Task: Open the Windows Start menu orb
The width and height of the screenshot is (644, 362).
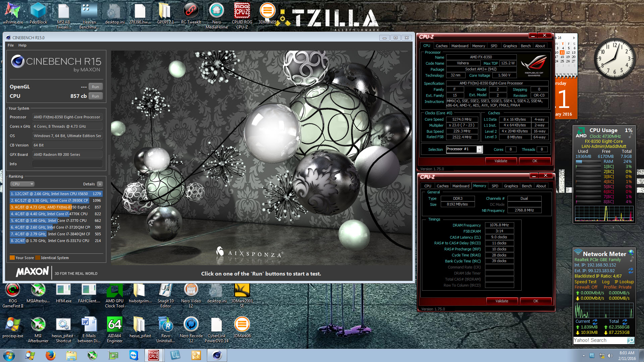Action: coord(9,355)
